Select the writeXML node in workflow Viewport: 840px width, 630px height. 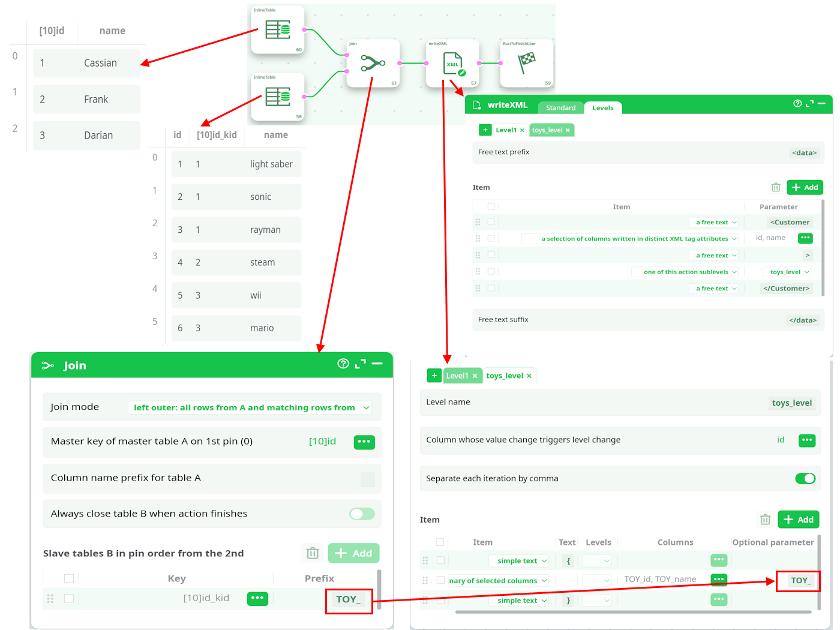452,63
